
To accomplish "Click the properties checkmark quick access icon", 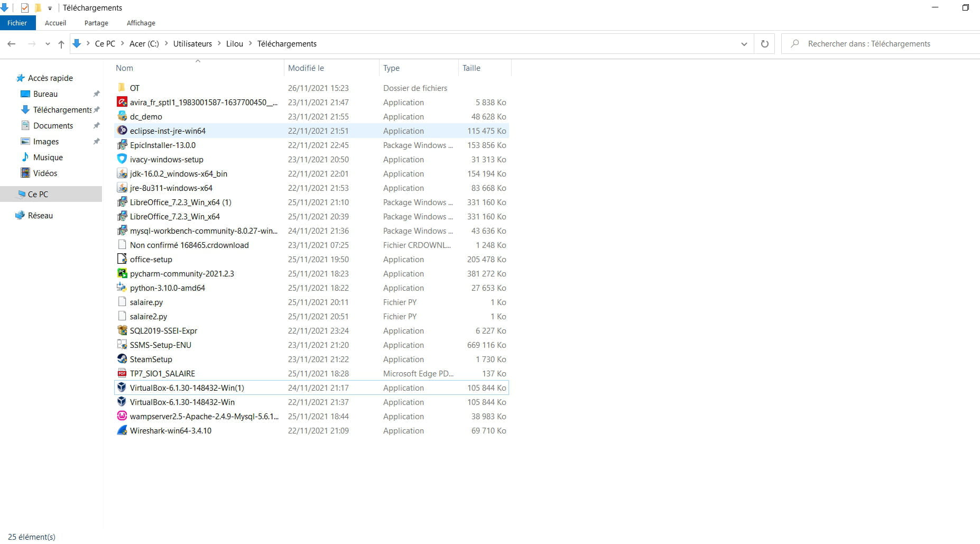I will pyautogui.click(x=24, y=7).
